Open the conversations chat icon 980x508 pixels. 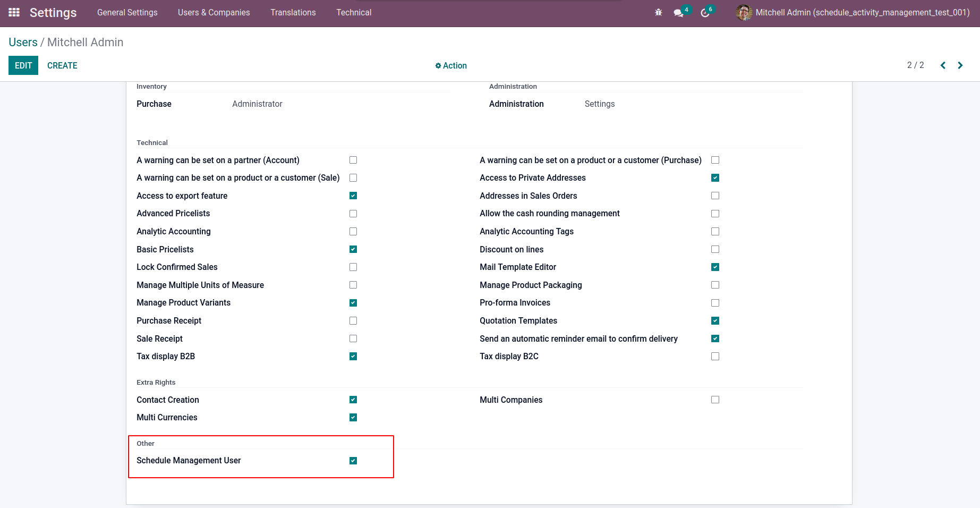coord(678,13)
